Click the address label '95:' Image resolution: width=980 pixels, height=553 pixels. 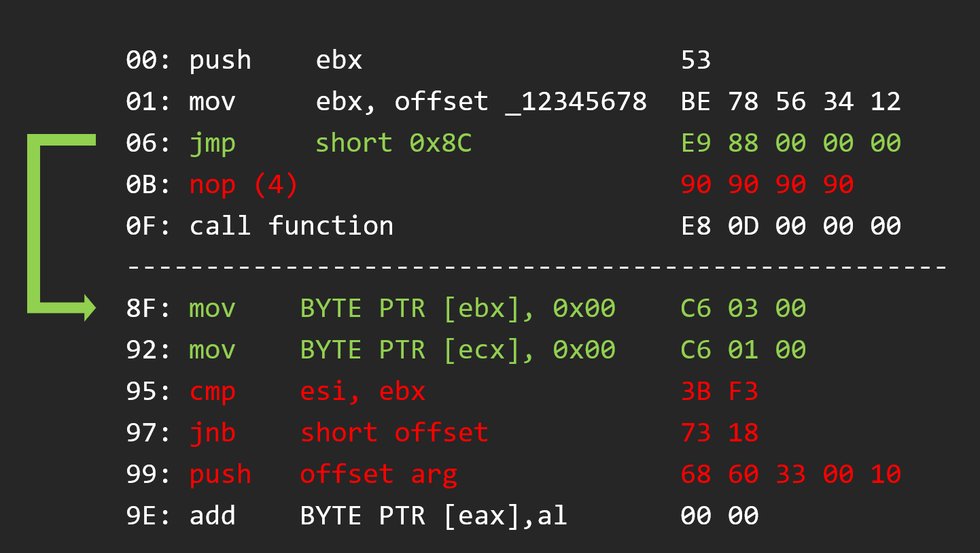[149, 392]
